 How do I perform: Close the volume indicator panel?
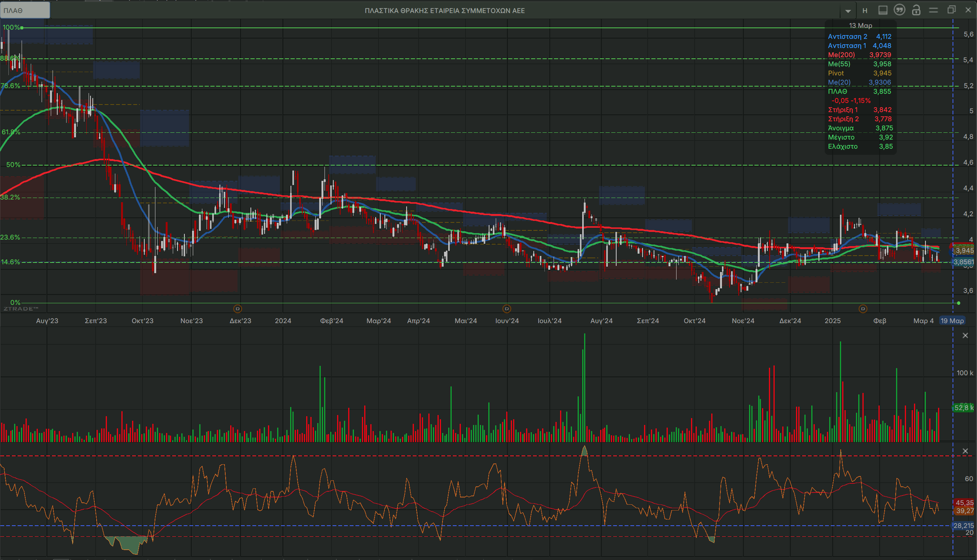coord(965,336)
